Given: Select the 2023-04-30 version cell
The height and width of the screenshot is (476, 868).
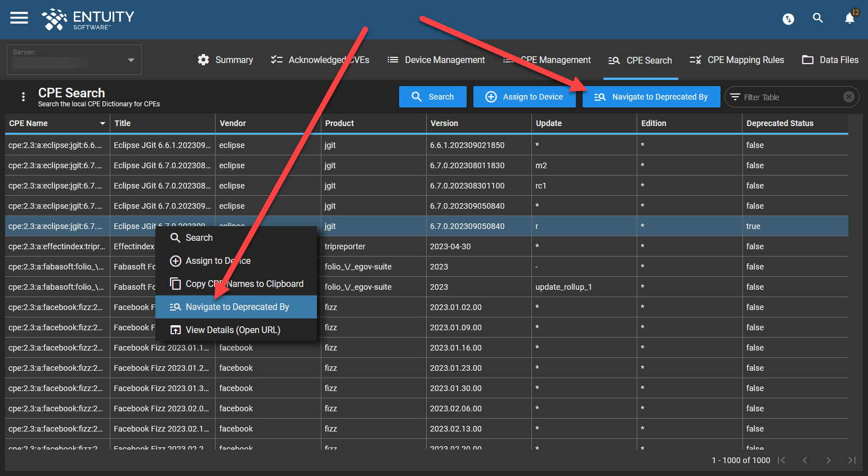Looking at the screenshot, I should point(478,246).
